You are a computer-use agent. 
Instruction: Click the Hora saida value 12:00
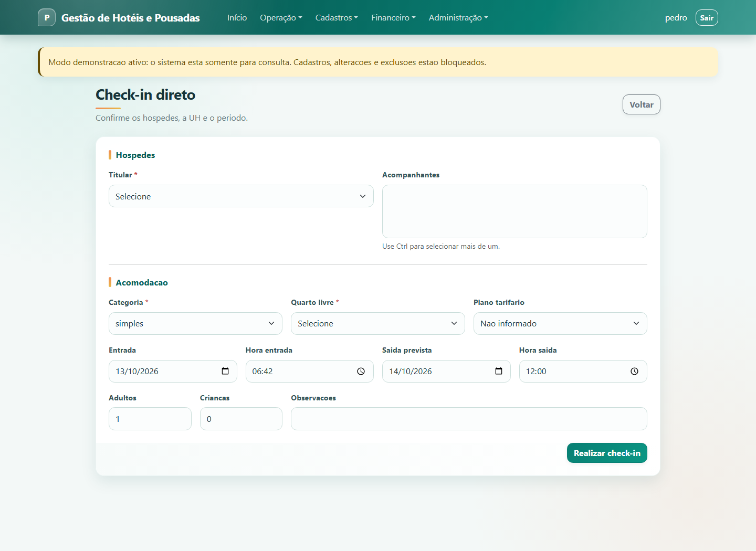click(x=536, y=371)
